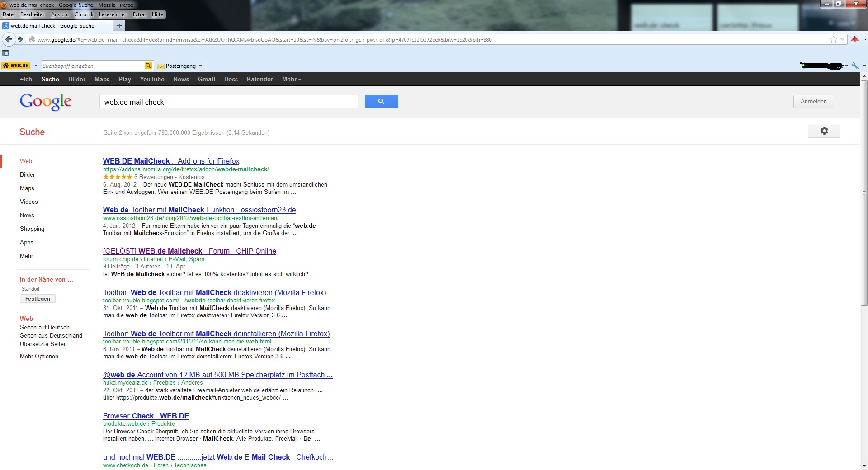Go back using the browser back arrow
Viewport: 868px width, 470px height.
(x=9, y=39)
